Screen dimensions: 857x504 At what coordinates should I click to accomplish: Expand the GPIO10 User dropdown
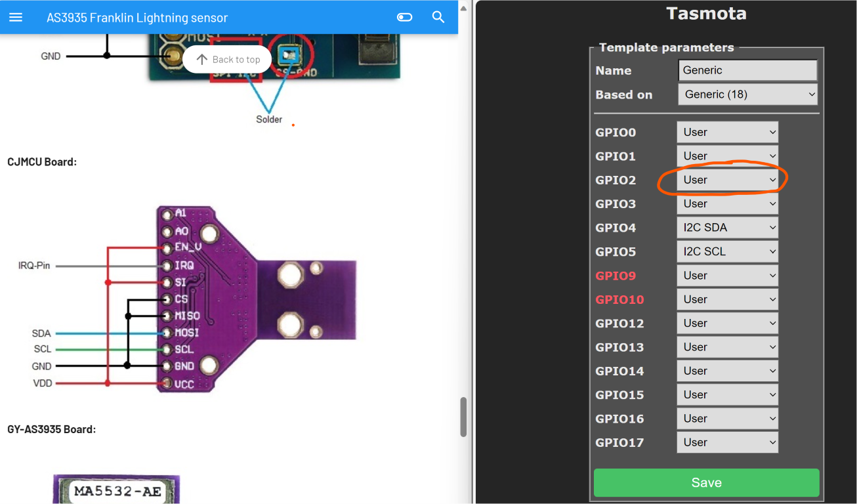click(x=727, y=299)
